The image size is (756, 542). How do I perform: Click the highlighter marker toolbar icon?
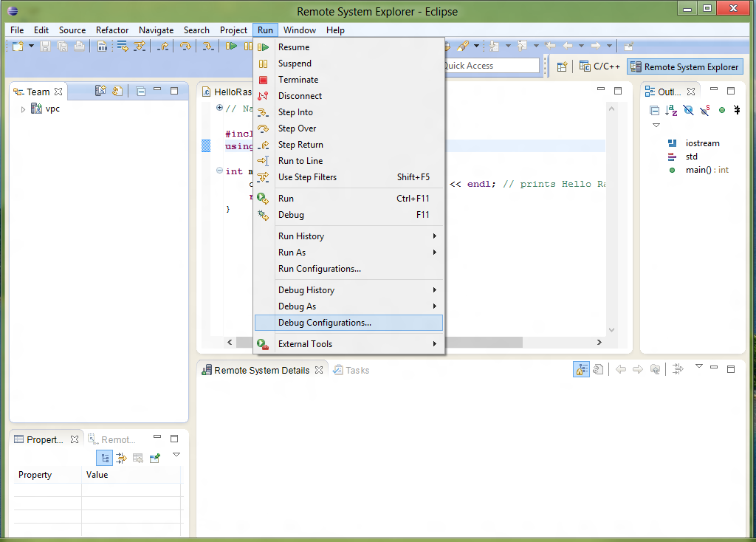[463, 47]
